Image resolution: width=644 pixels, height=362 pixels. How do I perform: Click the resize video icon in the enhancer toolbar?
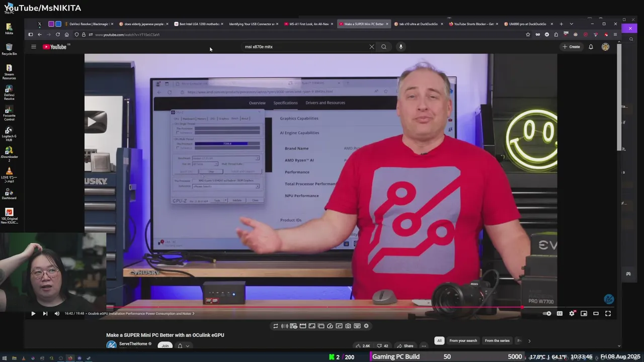click(x=312, y=326)
